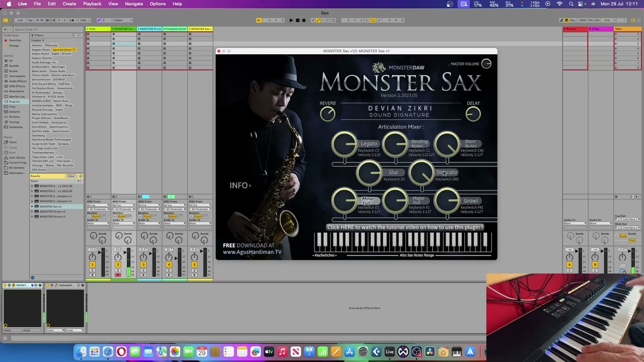The image size is (644, 362).
Task: Click the Major Trill articulation knob
Action: point(395,202)
